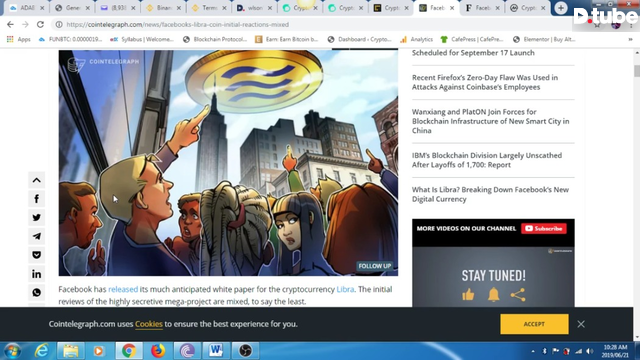Go back using browser back arrow
The height and width of the screenshot is (360, 640).
(10, 24)
